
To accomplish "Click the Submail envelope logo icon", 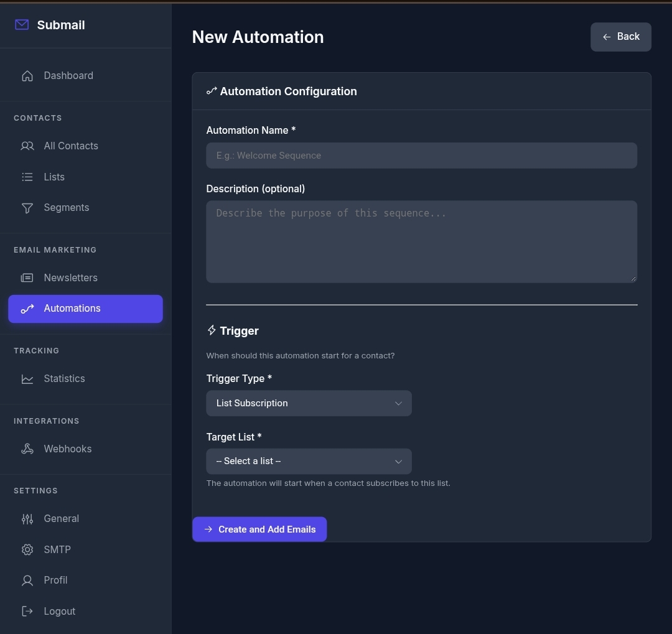I will click(22, 25).
